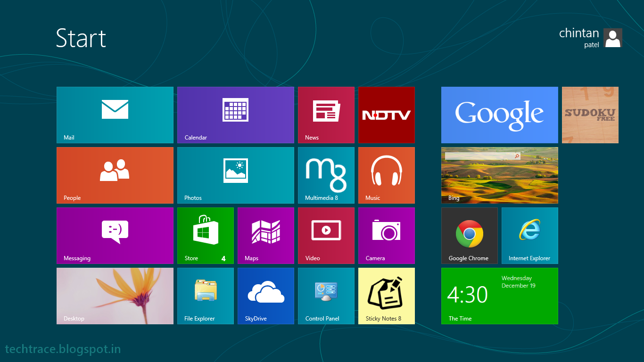
Task: Launch the Music app tile
Action: (x=387, y=175)
